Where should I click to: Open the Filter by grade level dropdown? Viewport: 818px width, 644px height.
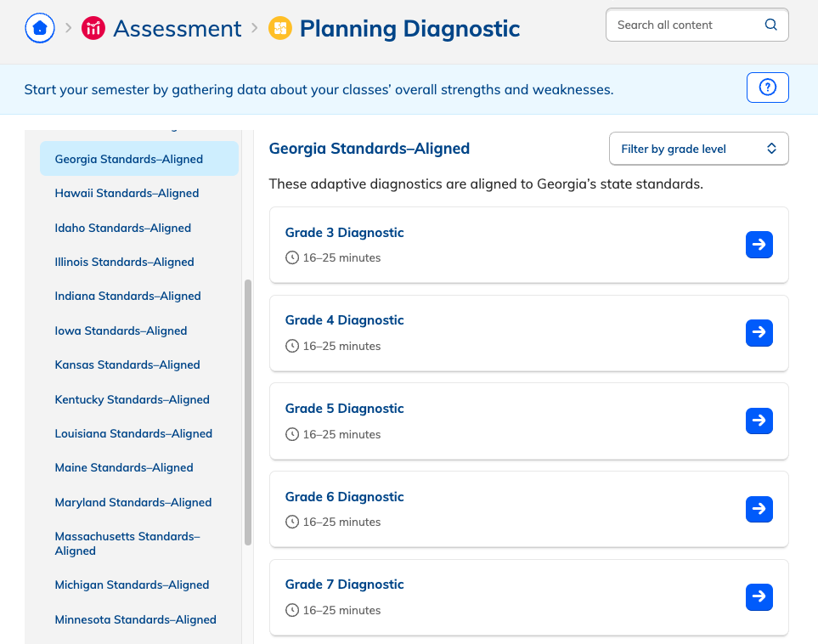tap(698, 149)
